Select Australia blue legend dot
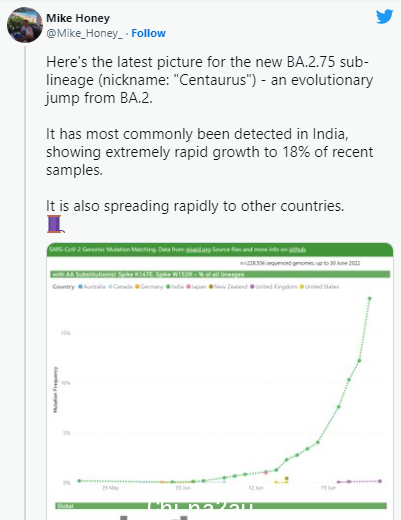 [80, 287]
